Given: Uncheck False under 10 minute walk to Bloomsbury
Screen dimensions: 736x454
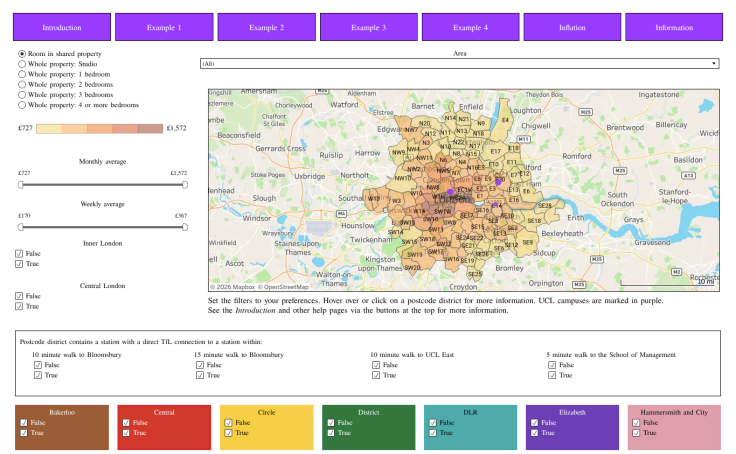Looking at the screenshot, I should tap(38, 365).
